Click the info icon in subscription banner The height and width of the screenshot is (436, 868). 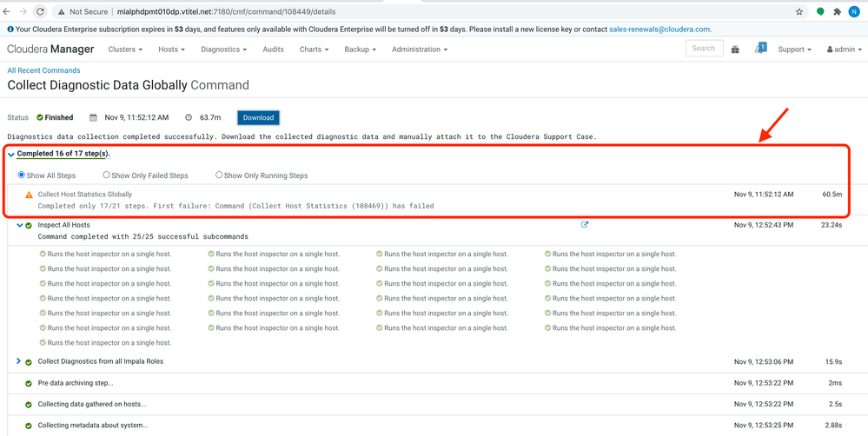(10, 30)
